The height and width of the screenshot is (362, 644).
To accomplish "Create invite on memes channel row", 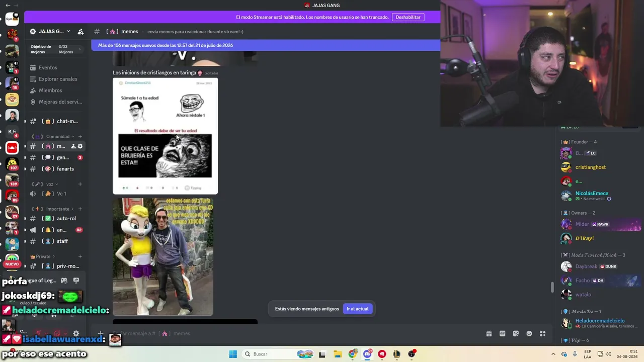I will coord(73,146).
